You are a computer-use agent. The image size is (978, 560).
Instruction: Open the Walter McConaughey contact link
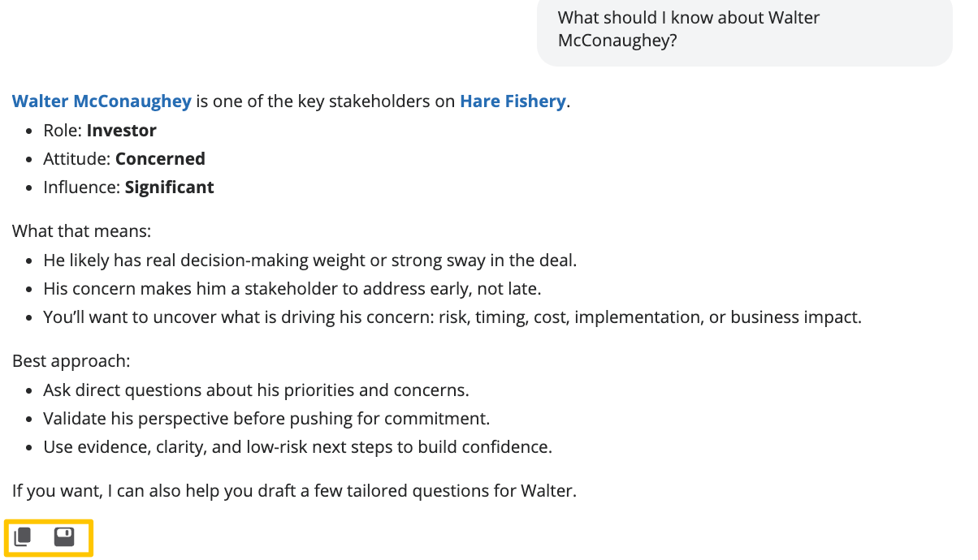102,101
